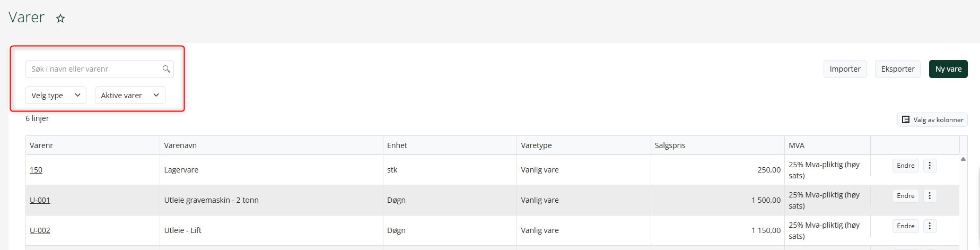The width and height of the screenshot is (980, 250).
Task: Click table scrollbar up arrow
Action: pyautogui.click(x=963, y=159)
